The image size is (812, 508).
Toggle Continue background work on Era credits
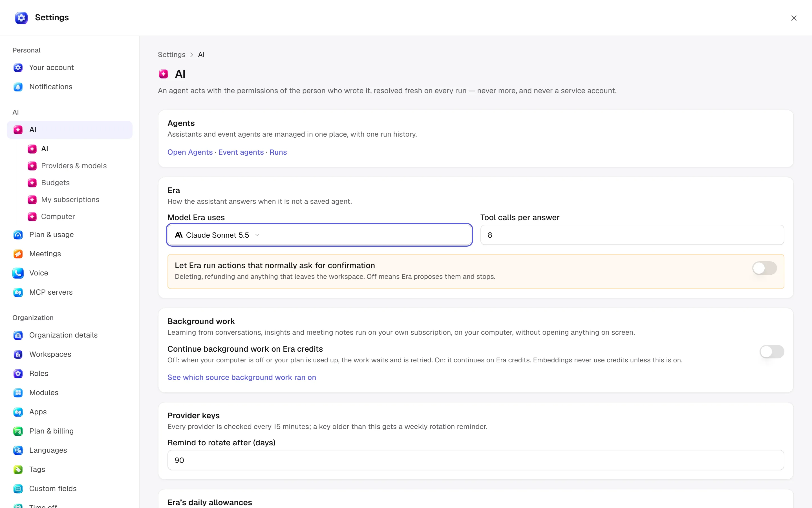pyautogui.click(x=772, y=352)
